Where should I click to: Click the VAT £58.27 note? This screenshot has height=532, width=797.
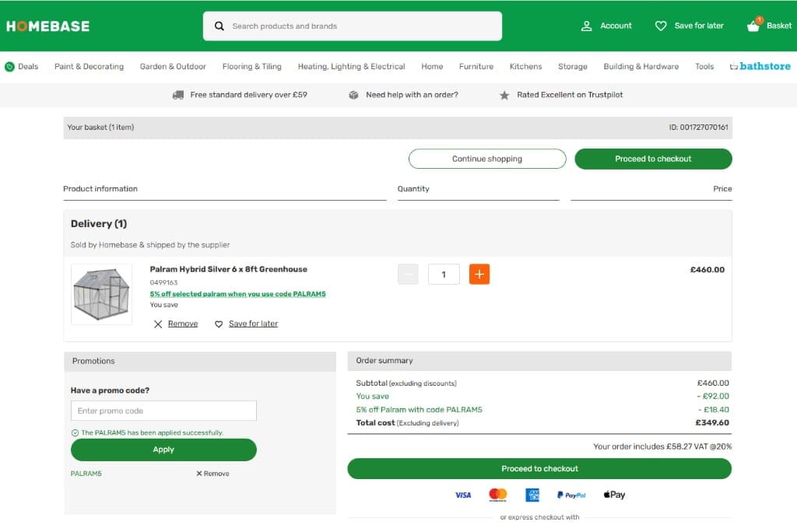click(662, 446)
